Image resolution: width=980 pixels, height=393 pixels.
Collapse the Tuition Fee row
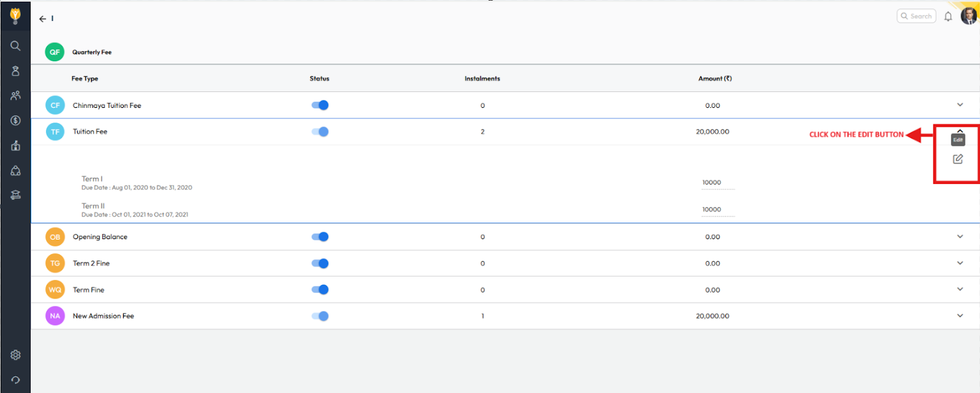coord(960,130)
